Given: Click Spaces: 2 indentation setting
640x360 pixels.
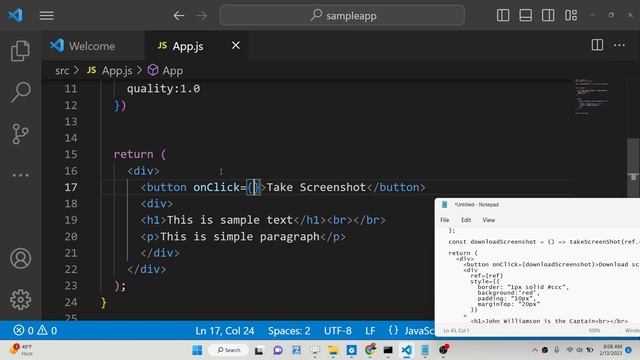Looking at the screenshot, I should (289, 331).
